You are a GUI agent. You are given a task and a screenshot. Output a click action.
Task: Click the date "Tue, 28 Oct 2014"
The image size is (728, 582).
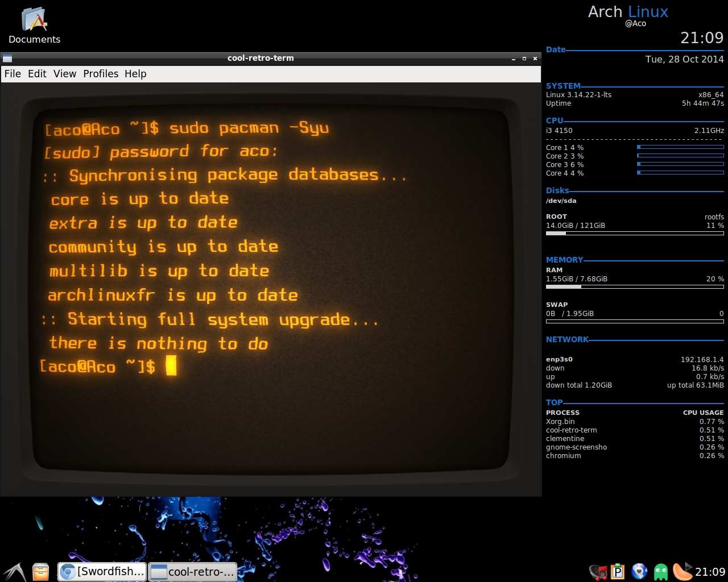684,59
